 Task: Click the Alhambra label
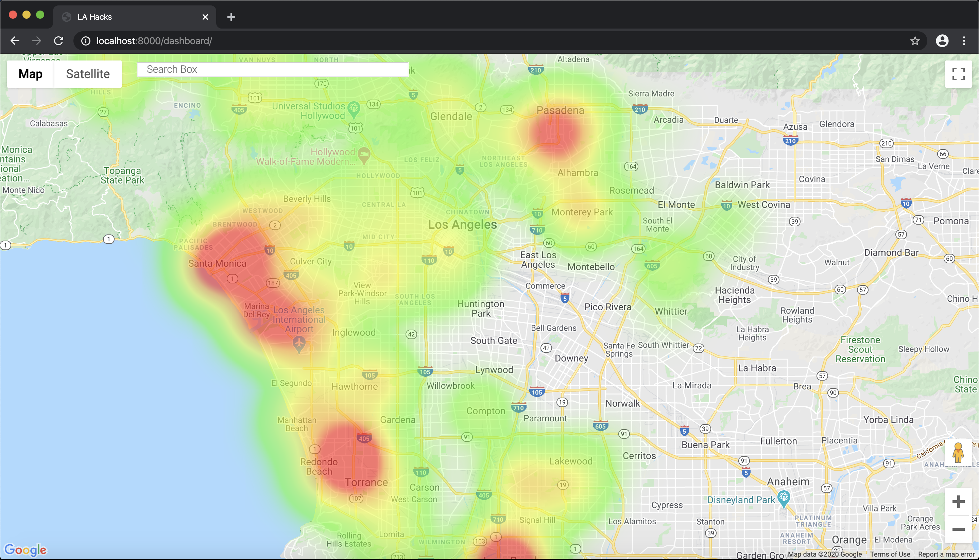(x=578, y=173)
